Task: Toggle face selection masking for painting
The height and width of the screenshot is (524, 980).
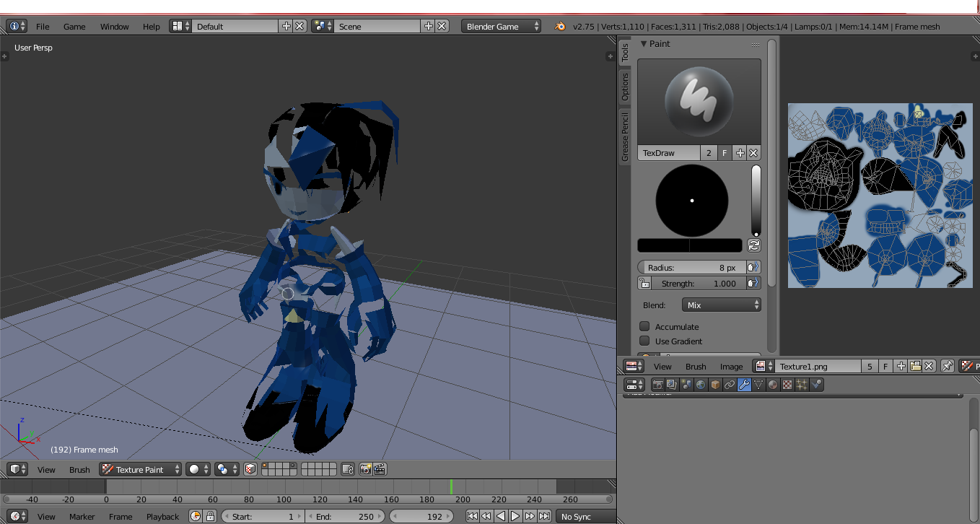Action: click(x=250, y=469)
